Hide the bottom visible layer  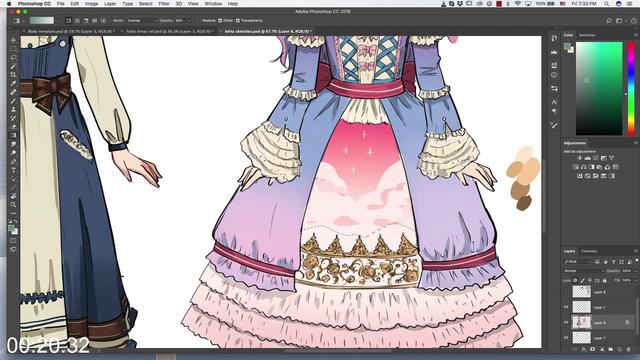pyautogui.click(x=566, y=338)
